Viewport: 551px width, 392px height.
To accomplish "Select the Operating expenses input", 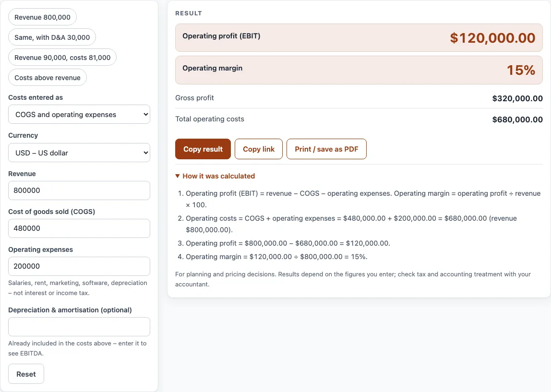I will click(x=79, y=266).
